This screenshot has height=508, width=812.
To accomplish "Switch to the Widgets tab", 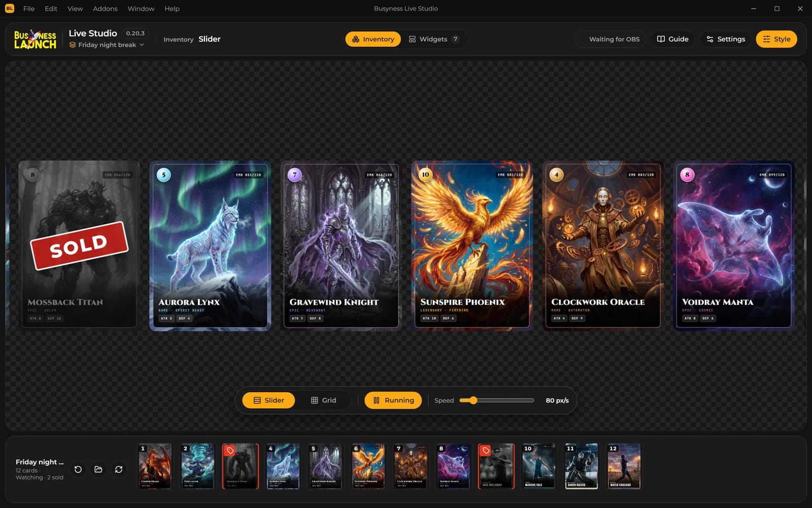I will 434,39.
